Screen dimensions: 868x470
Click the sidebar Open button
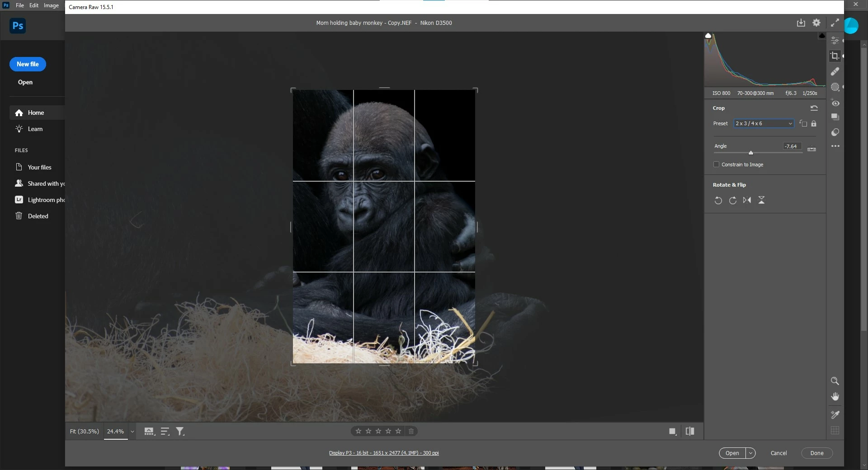pyautogui.click(x=25, y=82)
